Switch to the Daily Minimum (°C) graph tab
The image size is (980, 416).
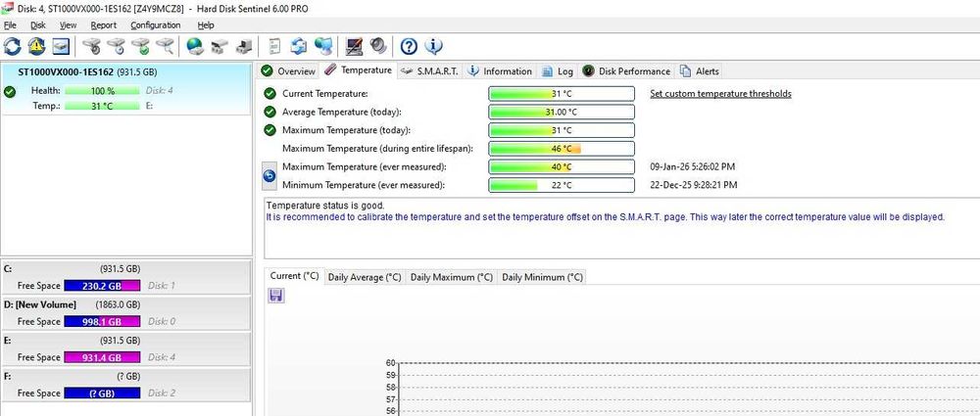(542, 277)
